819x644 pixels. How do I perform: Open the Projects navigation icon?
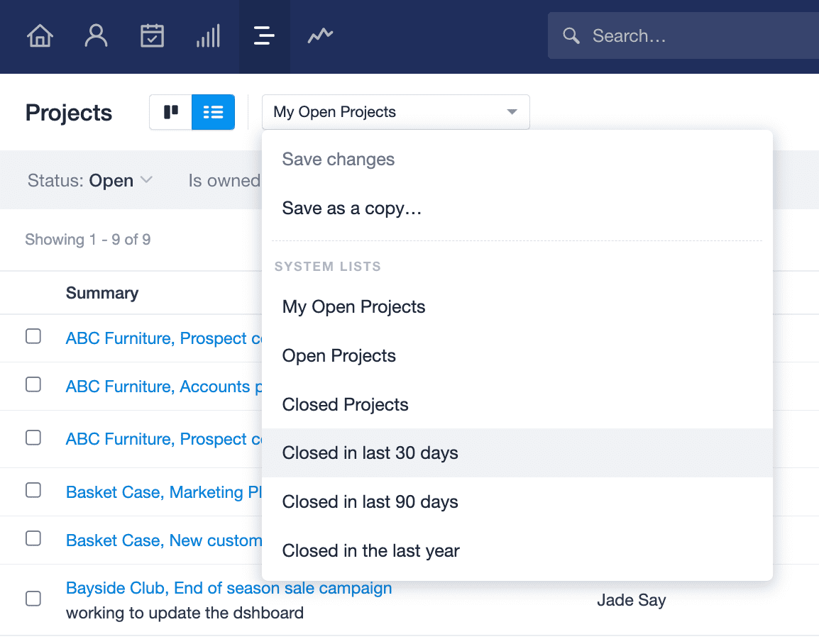coord(264,36)
